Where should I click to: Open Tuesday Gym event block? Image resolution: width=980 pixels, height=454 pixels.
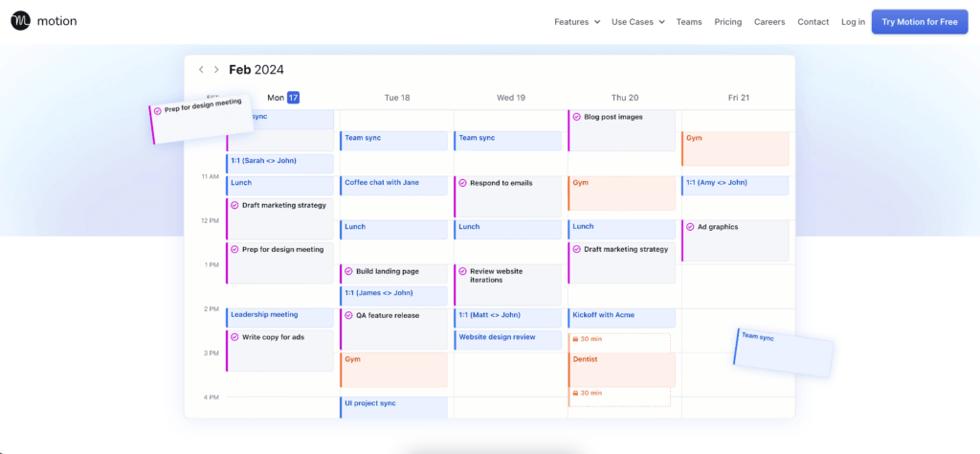(393, 370)
